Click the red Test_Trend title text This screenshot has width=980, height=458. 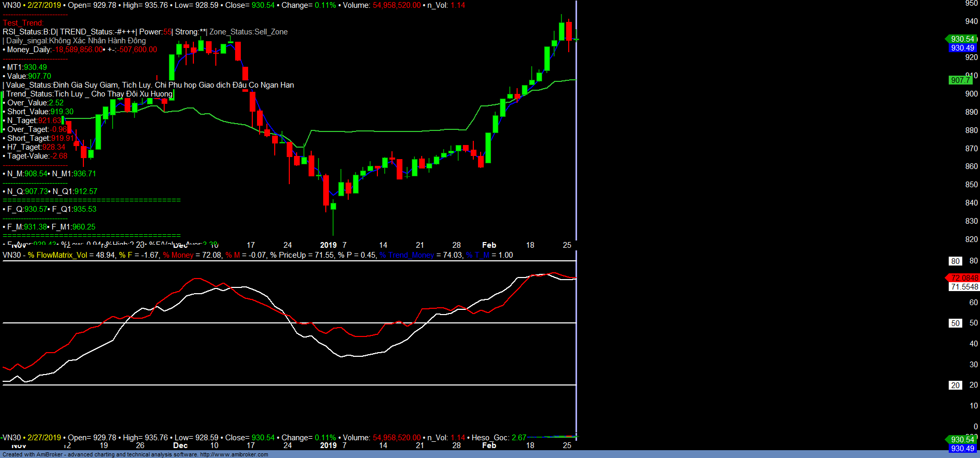(x=23, y=23)
